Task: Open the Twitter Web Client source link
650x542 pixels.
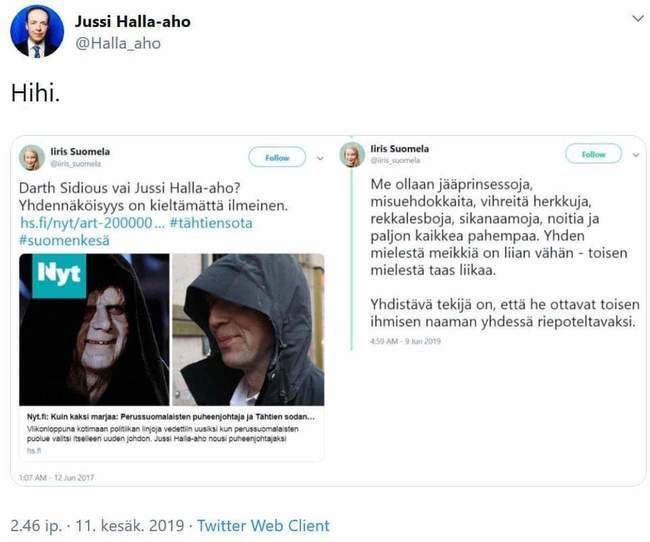Action: pos(263,525)
